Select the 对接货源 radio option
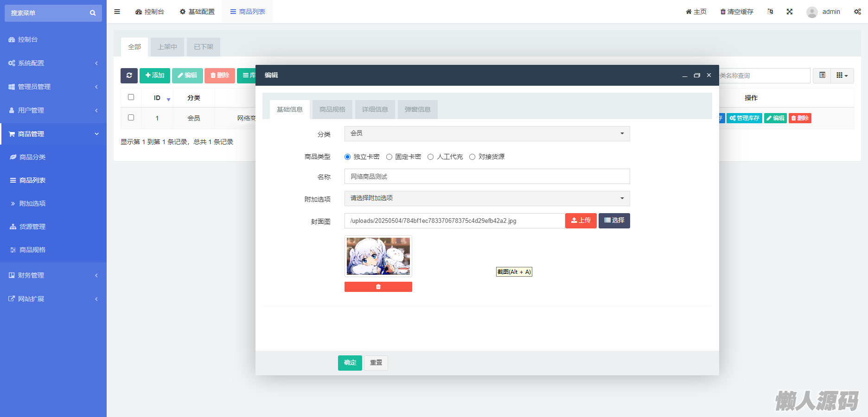Viewport: 868px width, 417px height. [x=472, y=157]
